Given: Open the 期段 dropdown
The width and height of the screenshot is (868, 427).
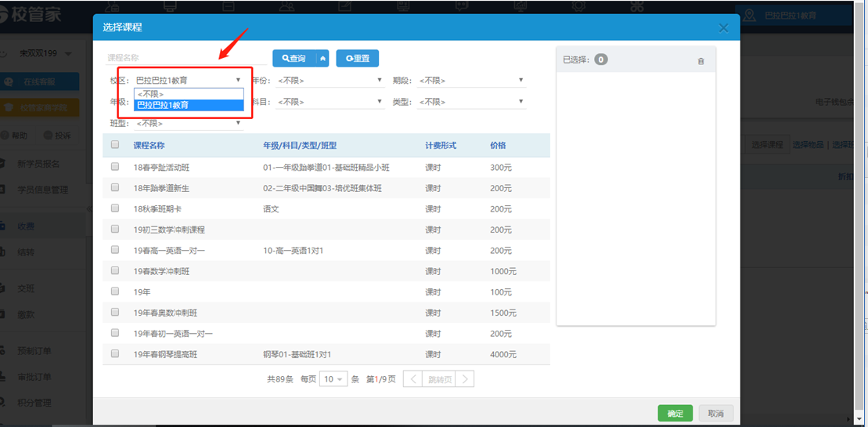Looking at the screenshot, I should click(x=472, y=80).
